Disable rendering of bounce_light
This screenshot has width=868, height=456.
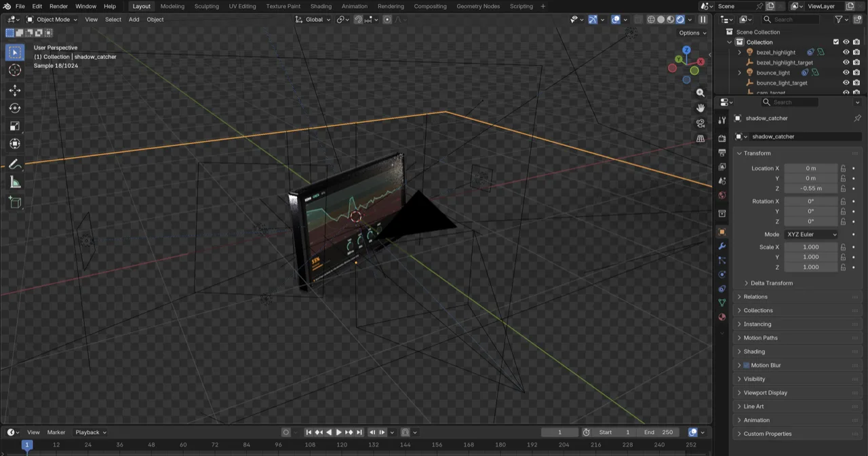[856, 73]
